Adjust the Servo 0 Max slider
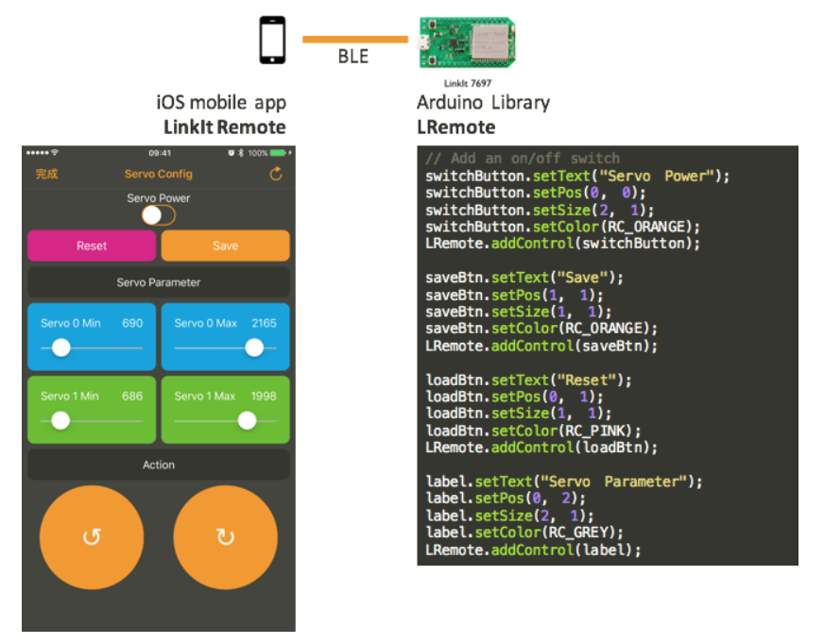824x644 pixels. [x=254, y=347]
